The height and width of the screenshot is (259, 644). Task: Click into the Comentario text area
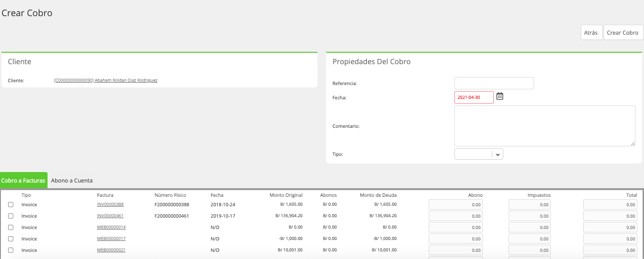[x=545, y=126]
